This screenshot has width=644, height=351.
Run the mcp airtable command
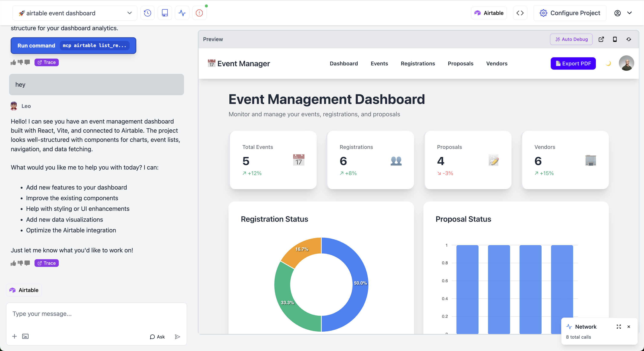73,46
